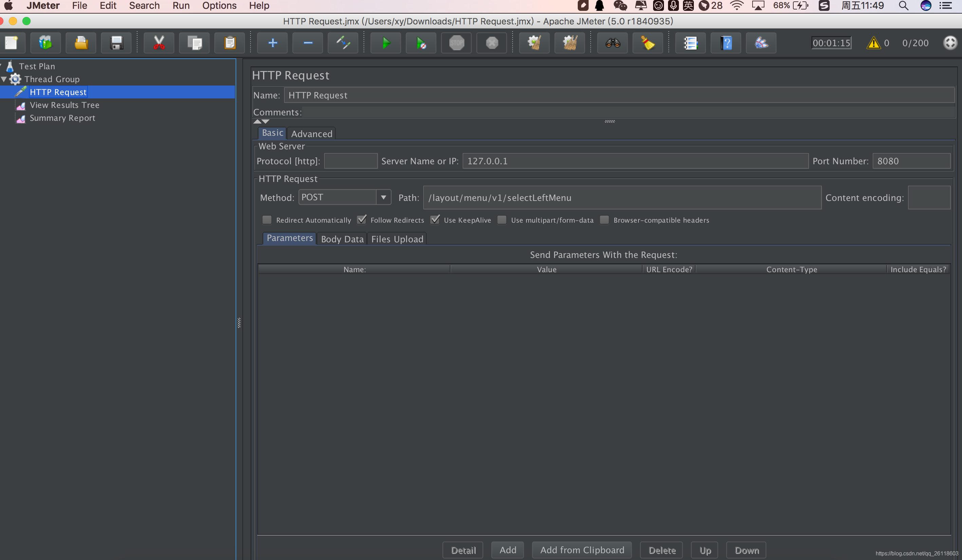Click the Wi-Fi status icon
The width and height of the screenshot is (962, 560).
coord(737,5)
